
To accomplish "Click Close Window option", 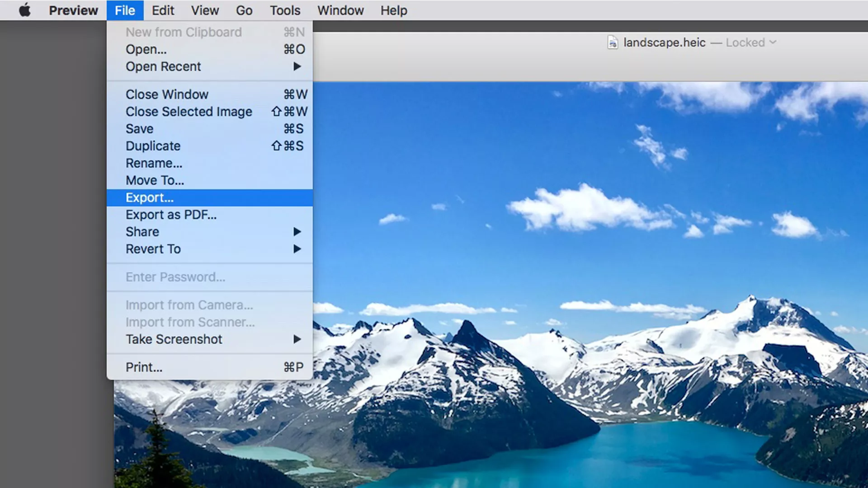I will tap(167, 94).
